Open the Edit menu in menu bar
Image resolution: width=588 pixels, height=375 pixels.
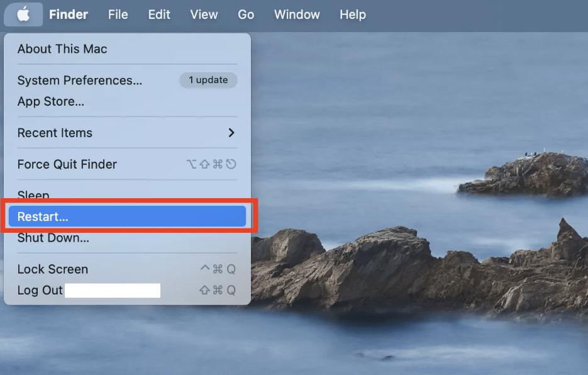point(159,14)
